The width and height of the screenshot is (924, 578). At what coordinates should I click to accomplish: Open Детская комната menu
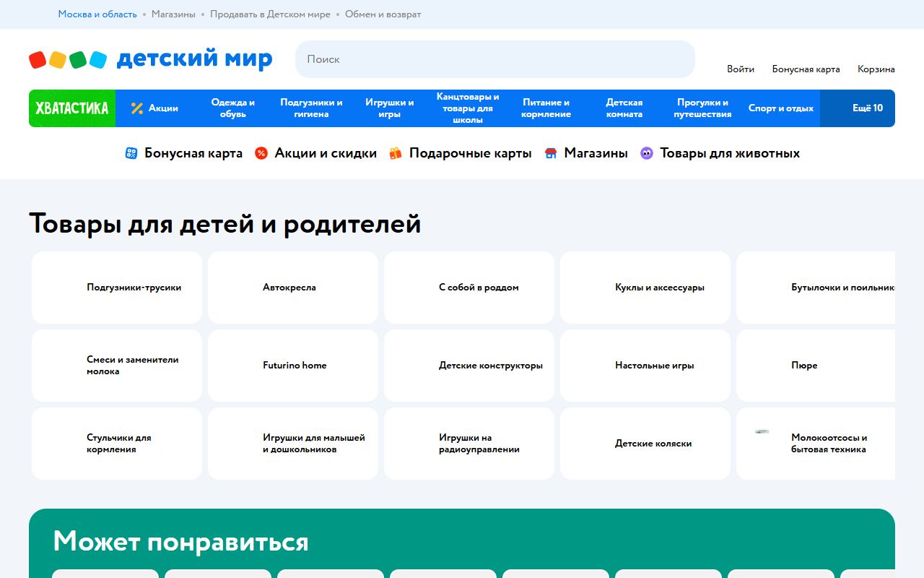click(x=624, y=108)
